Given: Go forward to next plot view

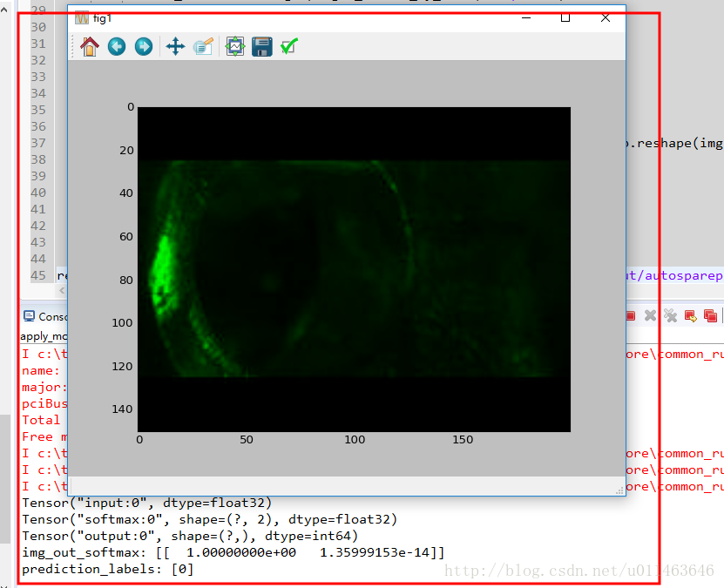Looking at the screenshot, I should (x=144, y=47).
